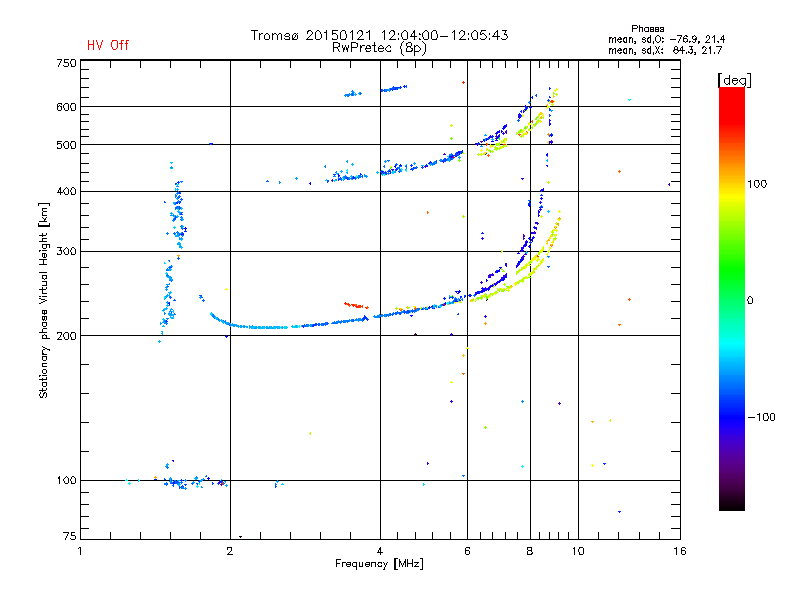
Task: Click the 'RwPretec (8p)' subtitle
Action: (379, 48)
